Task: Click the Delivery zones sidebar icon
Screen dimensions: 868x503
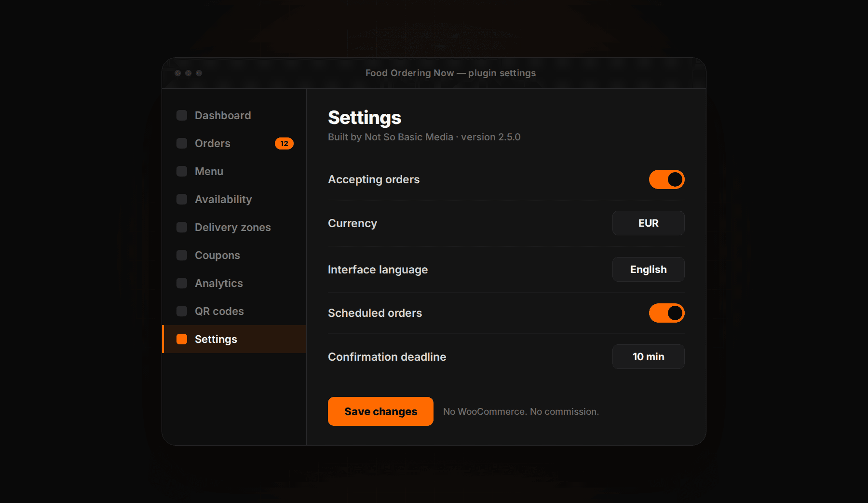Action: tap(182, 227)
